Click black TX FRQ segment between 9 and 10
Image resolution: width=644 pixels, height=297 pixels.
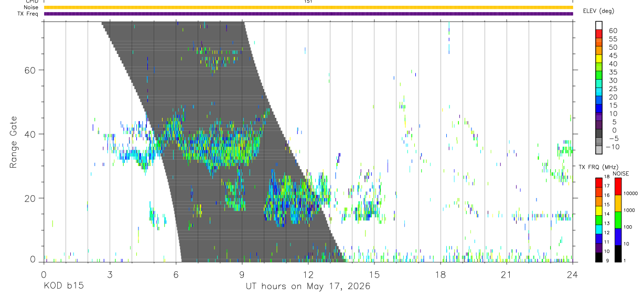pos(599,256)
